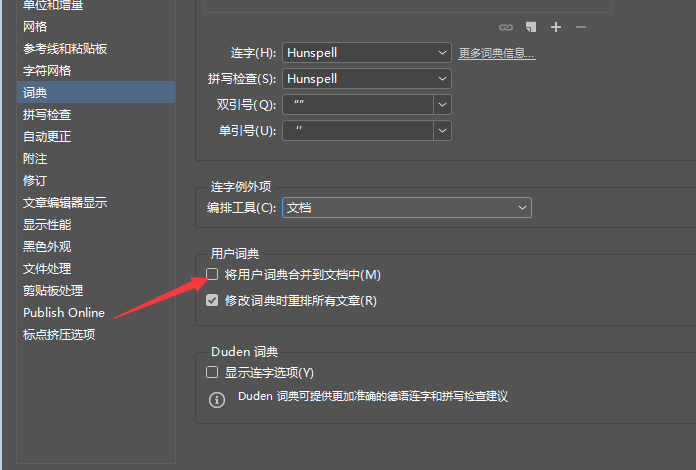Screen dimensions: 696x470
Task: Click inside the 双引号 text field
Action: [x=357, y=104]
